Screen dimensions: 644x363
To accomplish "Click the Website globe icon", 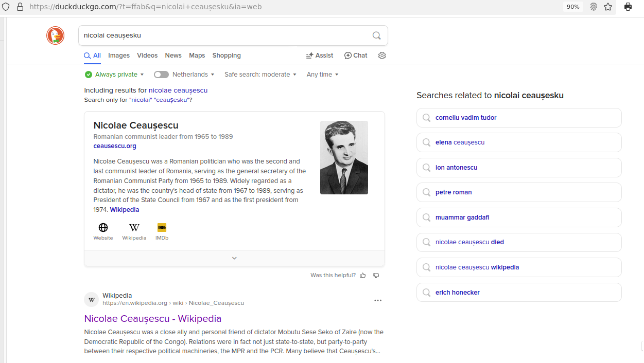I will pyautogui.click(x=103, y=227).
